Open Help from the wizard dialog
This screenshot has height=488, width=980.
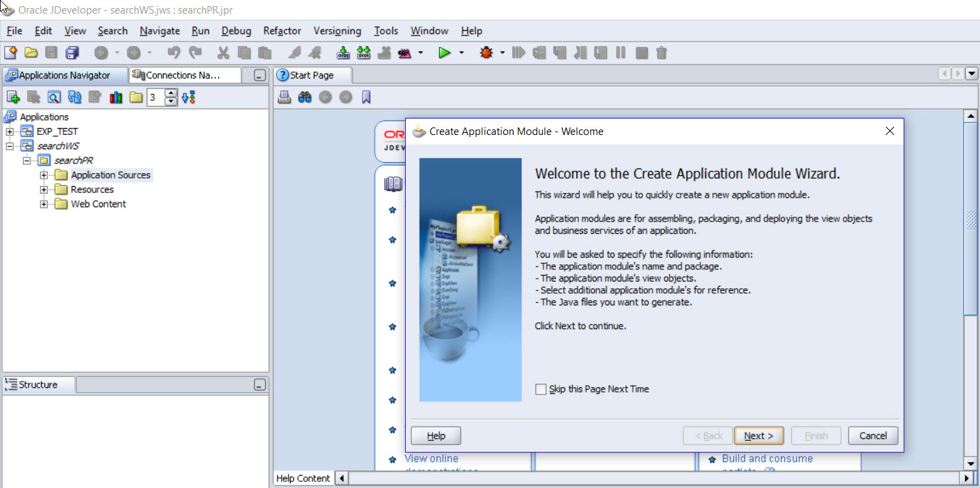coord(435,436)
